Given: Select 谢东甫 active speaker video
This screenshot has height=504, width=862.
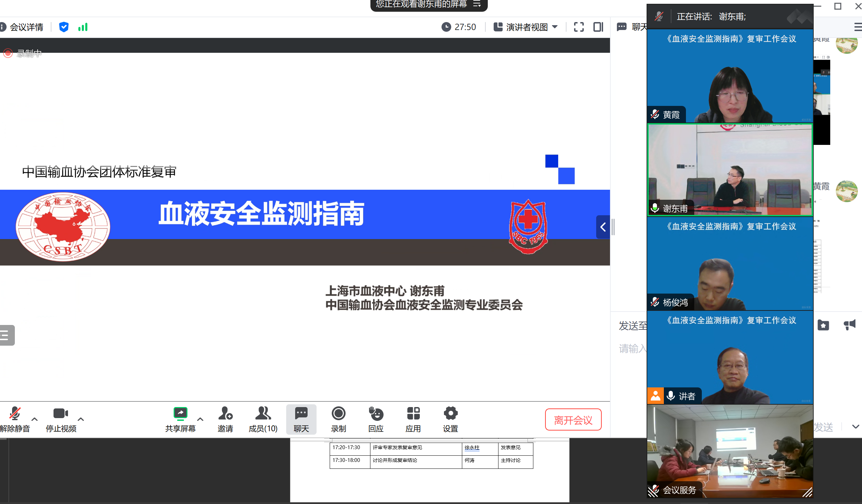Looking at the screenshot, I should click(x=730, y=170).
